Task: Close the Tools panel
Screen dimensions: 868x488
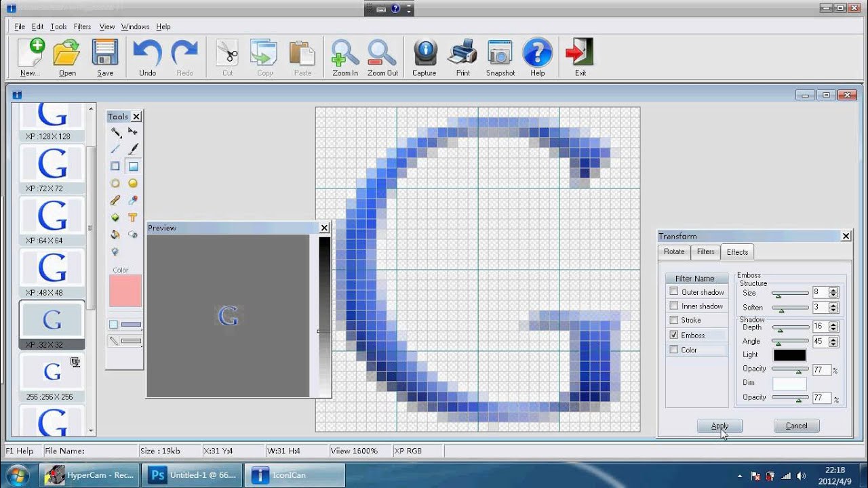Action: [136, 117]
